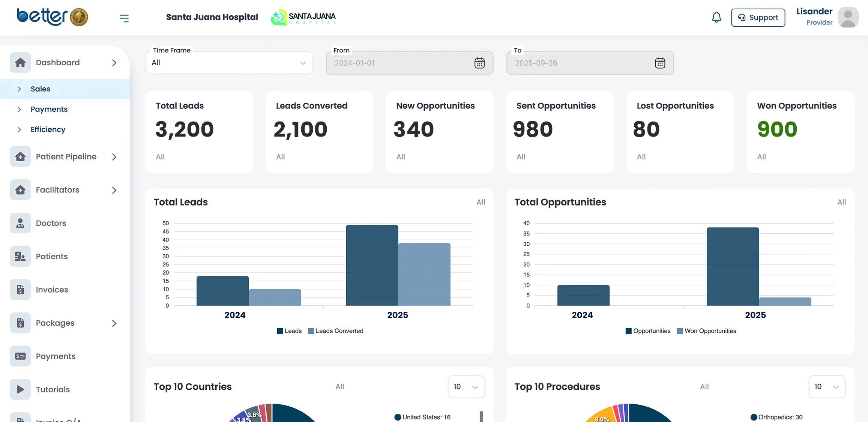868x422 pixels.
Task: Open the Doctors menu item
Action: (51, 223)
